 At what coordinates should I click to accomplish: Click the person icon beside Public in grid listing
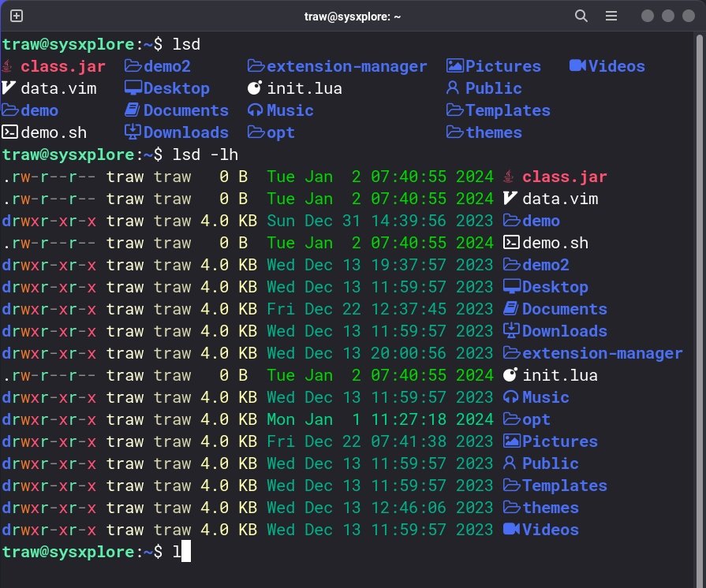pyautogui.click(x=453, y=88)
